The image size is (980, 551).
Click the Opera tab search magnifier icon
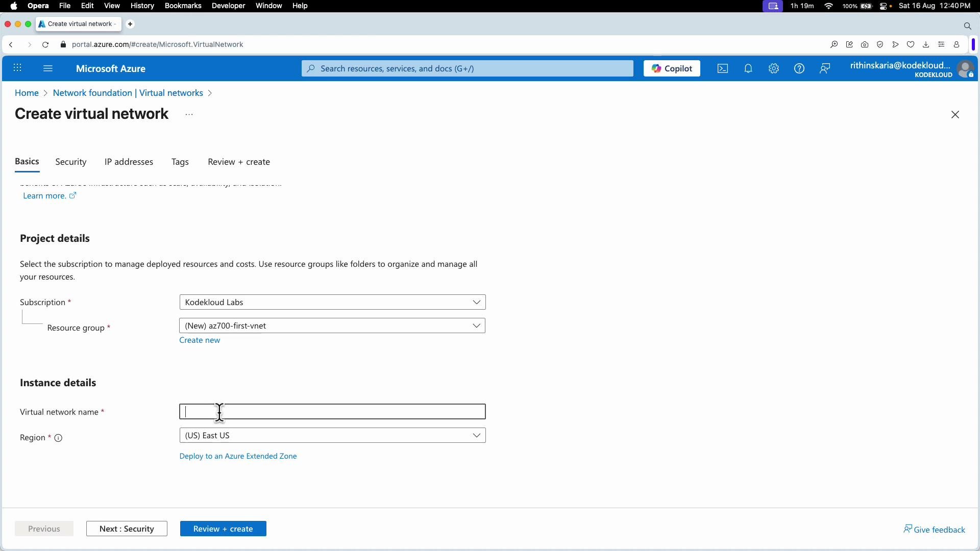[967, 26]
